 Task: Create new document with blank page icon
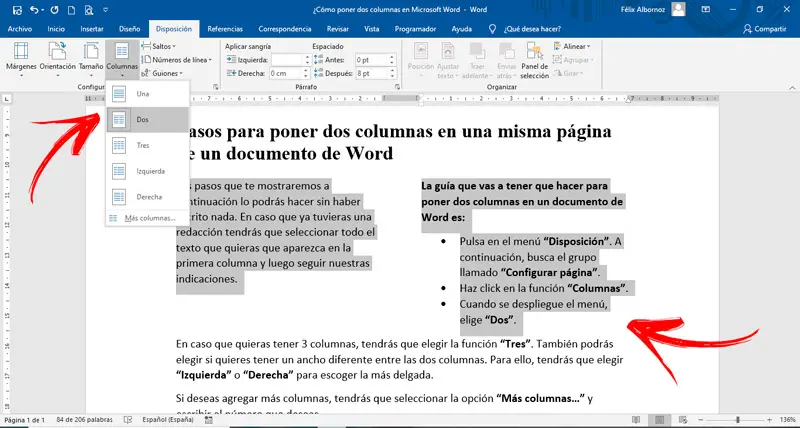(x=71, y=10)
